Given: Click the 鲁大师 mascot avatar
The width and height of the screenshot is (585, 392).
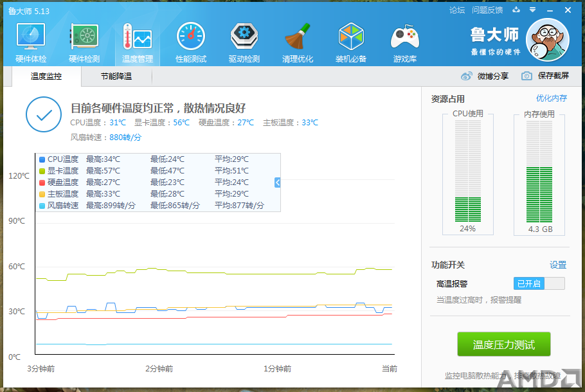Looking at the screenshot, I should click(547, 40).
